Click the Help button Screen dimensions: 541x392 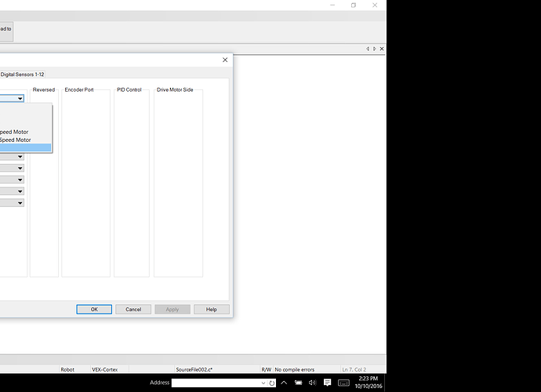coord(211,309)
